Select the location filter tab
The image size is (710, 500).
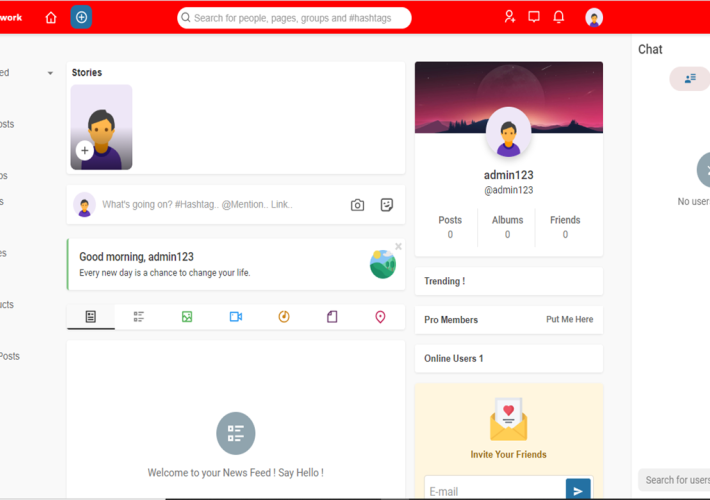[380, 317]
